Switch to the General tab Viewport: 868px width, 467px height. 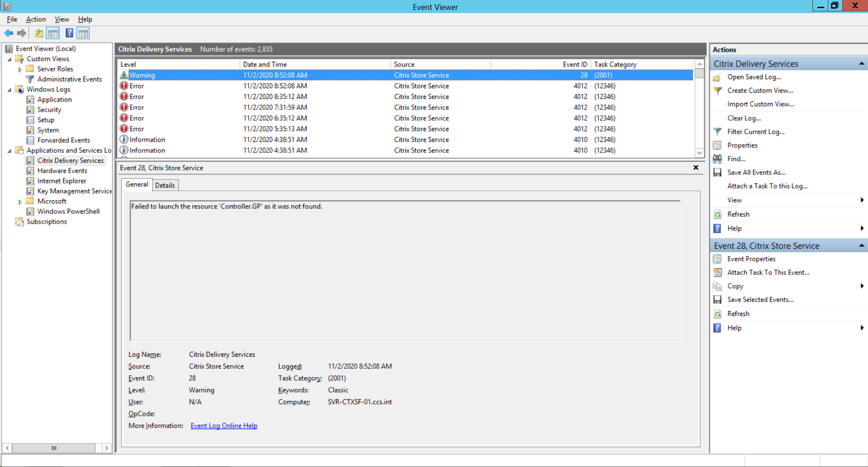click(x=137, y=184)
